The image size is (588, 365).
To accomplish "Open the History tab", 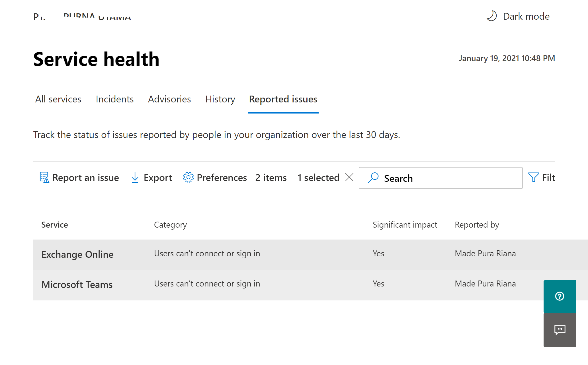I will [220, 99].
